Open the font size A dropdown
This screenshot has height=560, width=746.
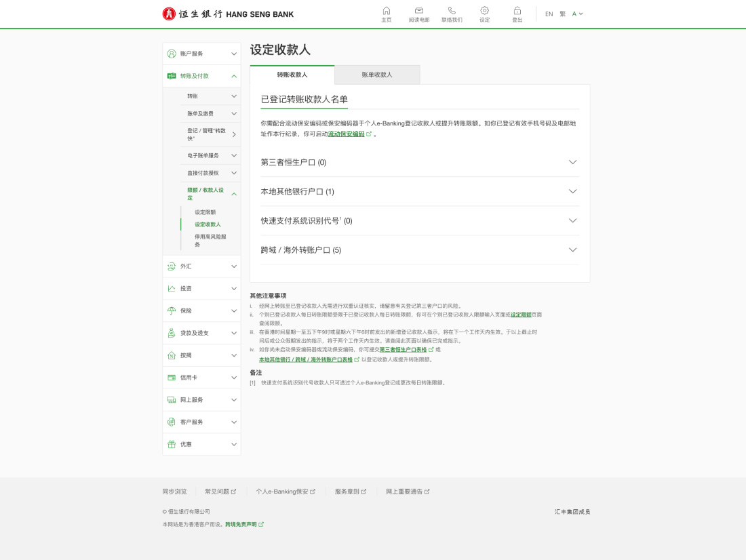(577, 14)
